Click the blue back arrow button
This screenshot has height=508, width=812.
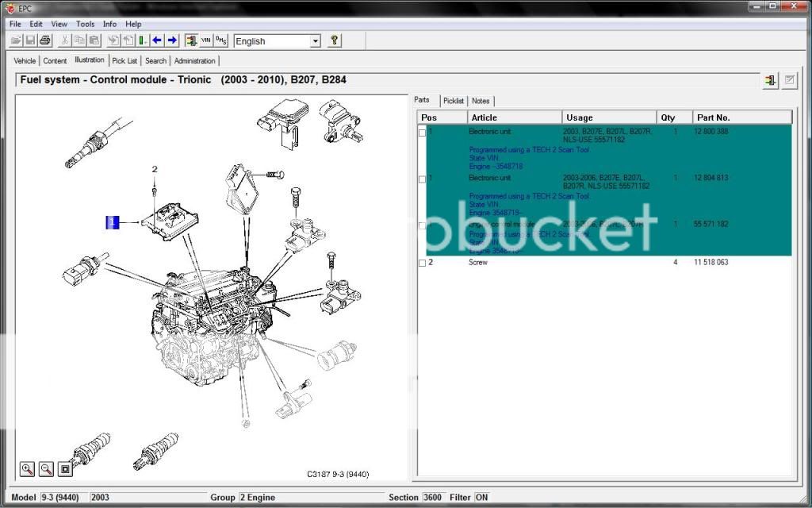click(157, 40)
